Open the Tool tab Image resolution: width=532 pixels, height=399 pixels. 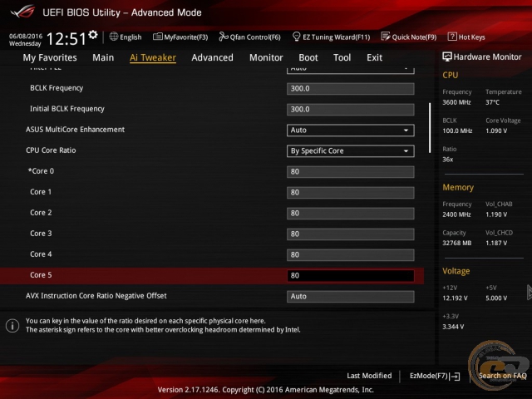click(342, 57)
